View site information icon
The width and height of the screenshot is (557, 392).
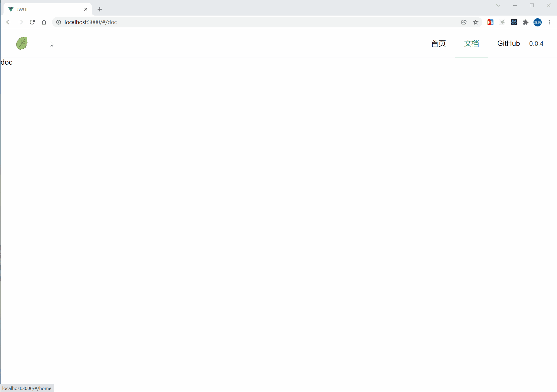point(58,22)
